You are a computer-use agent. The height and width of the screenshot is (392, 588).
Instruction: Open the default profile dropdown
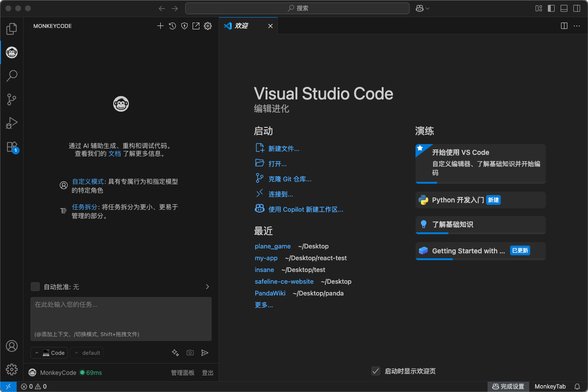[87, 353]
